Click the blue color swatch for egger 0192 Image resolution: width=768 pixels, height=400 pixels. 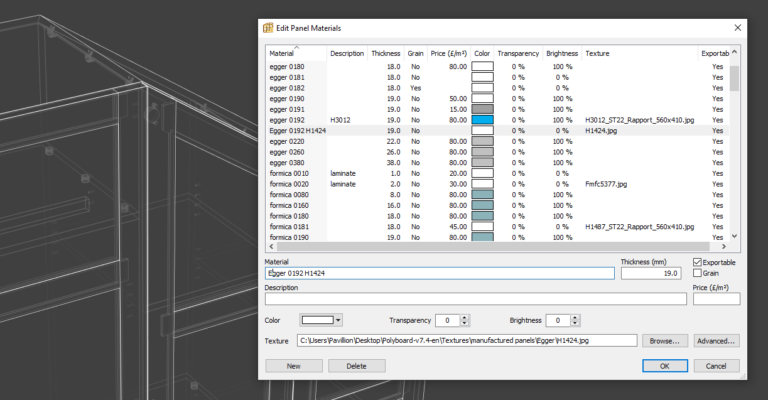(x=483, y=119)
